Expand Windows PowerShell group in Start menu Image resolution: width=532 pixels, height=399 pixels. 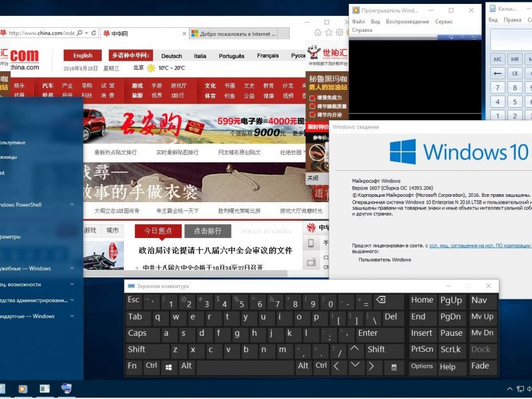(72, 205)
